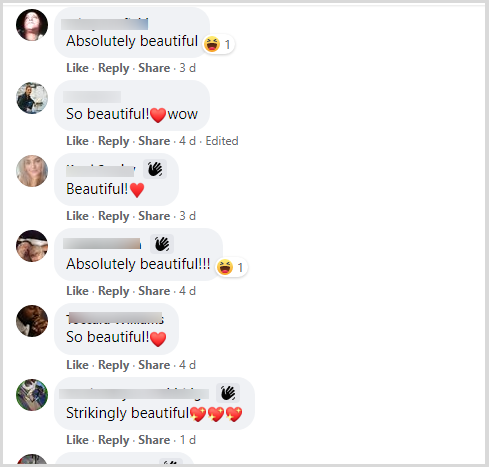Like the 'Strikingly beautiful' comment
This screenshot has width=489, height=467.
click(x=77, y=440)
